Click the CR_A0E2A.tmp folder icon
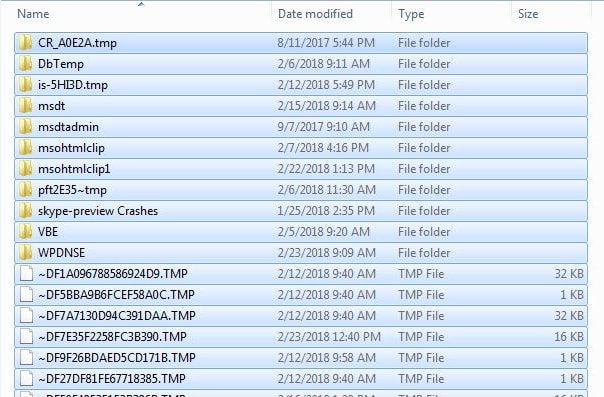The height and width of the screenshot is (397, 604). click(x=25, y=43)
